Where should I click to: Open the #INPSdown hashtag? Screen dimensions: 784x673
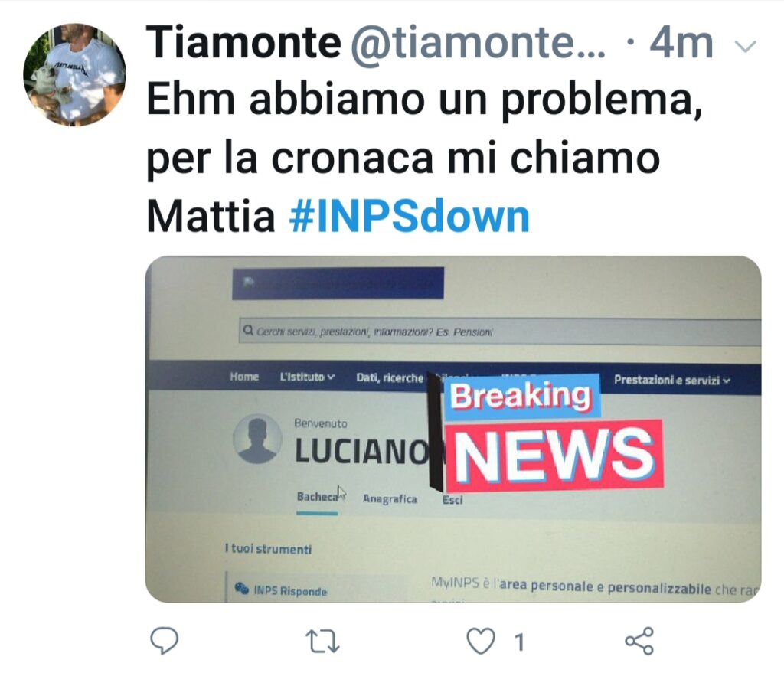tap(409, 217)
